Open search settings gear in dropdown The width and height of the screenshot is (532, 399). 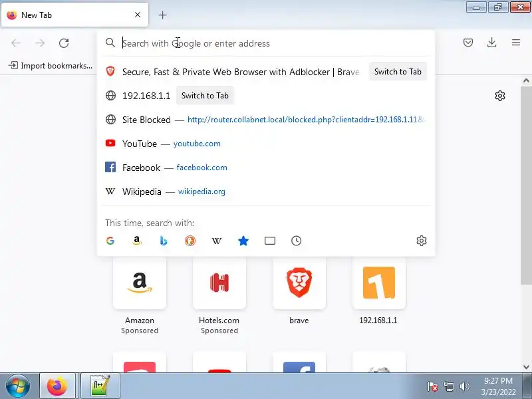click(422, 241)
